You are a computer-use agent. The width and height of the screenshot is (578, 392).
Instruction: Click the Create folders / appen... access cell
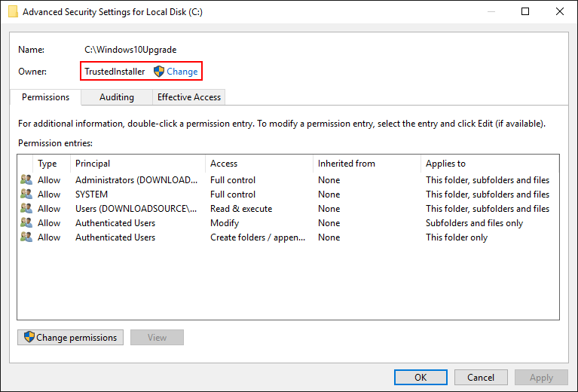point(258,237)
